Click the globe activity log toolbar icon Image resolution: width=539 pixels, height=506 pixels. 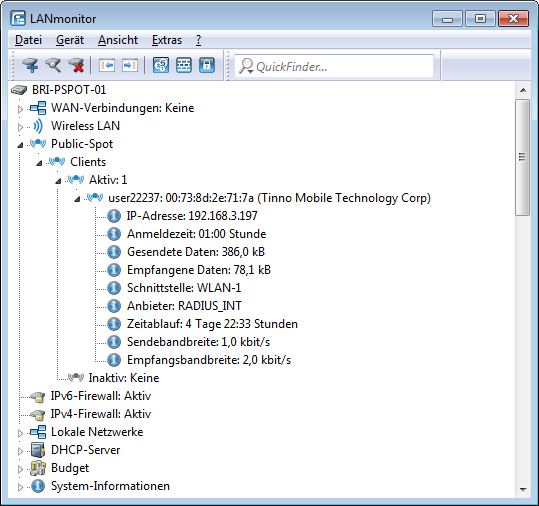click(x=161, y=65)
